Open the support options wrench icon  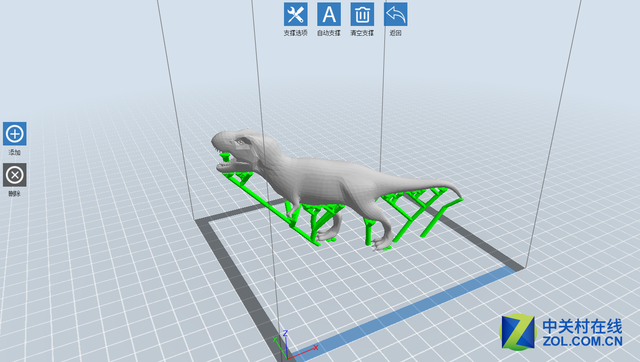pos(296,14)
